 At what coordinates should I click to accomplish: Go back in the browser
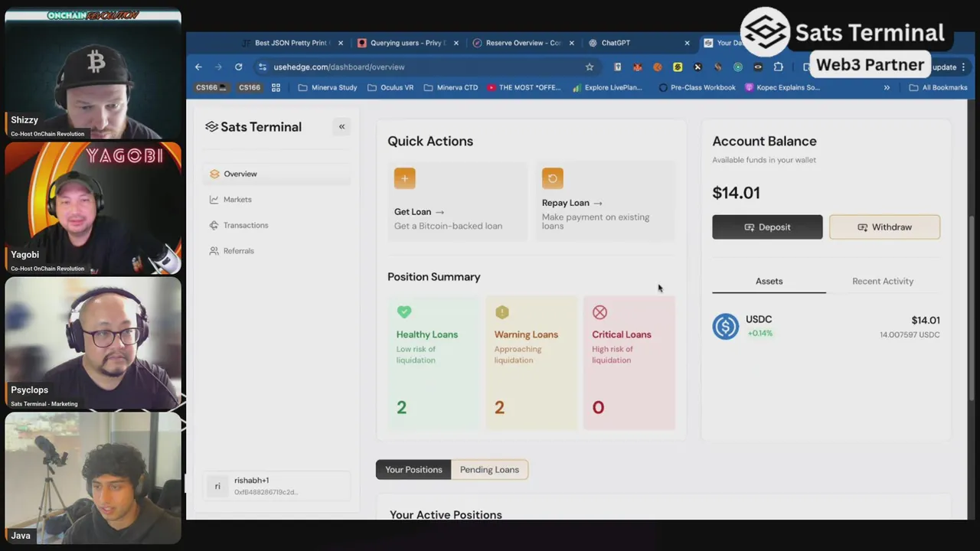pos(198,67)
